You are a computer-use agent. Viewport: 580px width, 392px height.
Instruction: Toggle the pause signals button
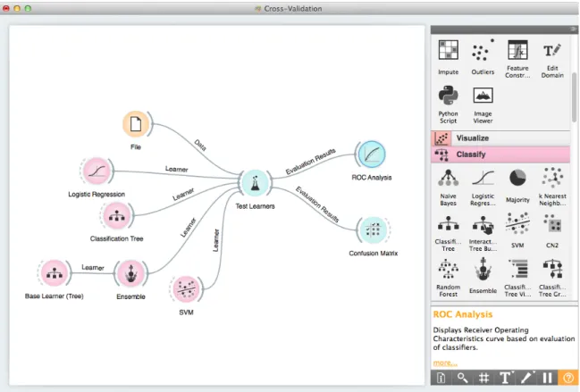(547, 378)
